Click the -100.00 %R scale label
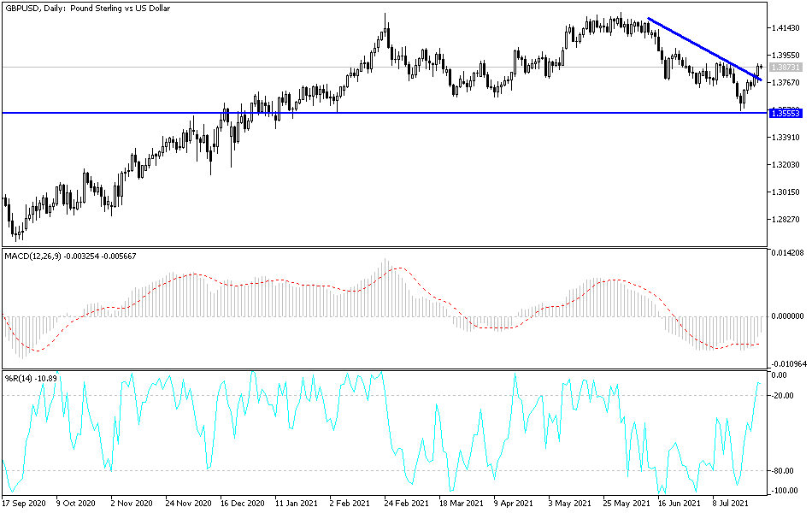The width and height of the screenshot is (812, 513). coord(785,491)
